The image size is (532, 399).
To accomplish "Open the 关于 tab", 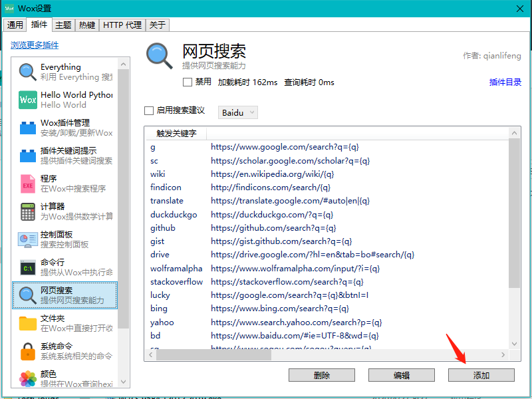I will pyautogui.click(x=158, y=25).
